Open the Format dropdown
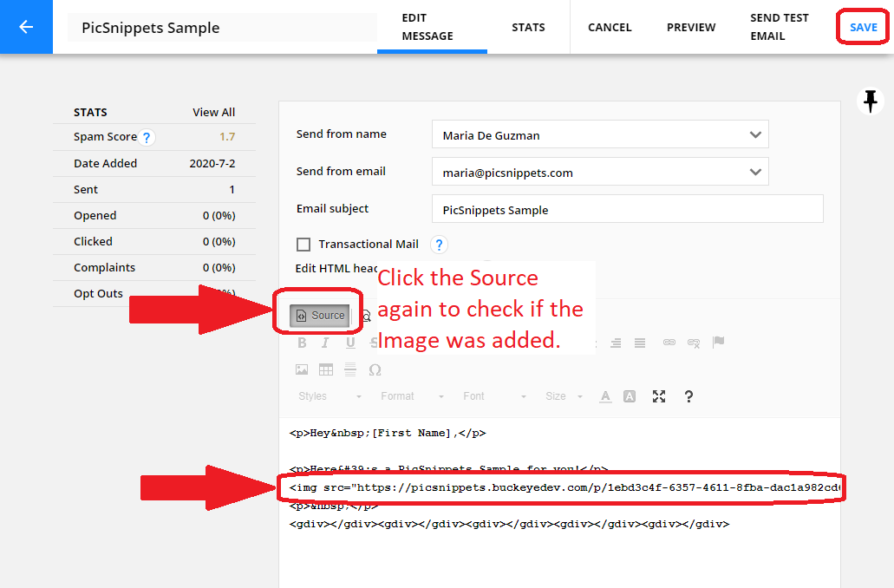The width and height of the screenshot is (894, 588). (412, 396)
